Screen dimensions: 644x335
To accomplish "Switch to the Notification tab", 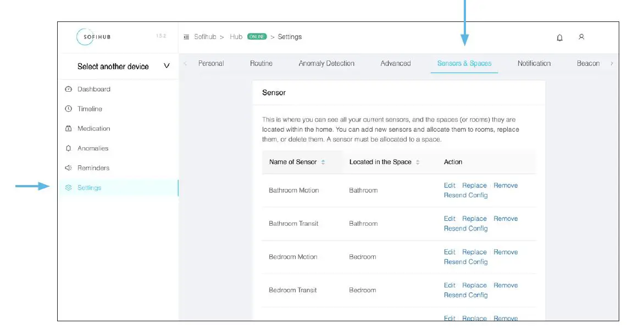I will pos(534,64).
